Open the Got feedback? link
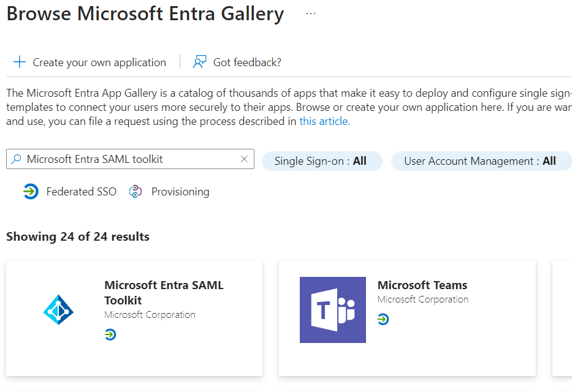 click(x=237, y=62)
